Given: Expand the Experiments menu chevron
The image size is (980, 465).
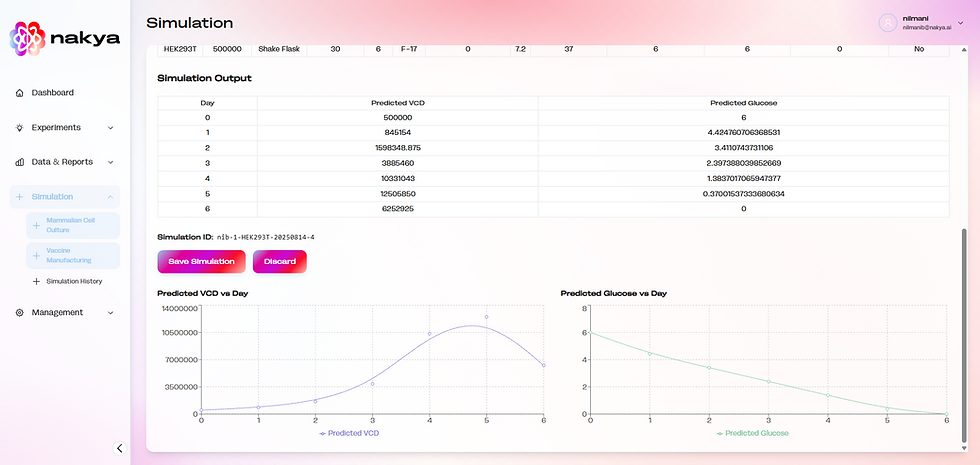Looking at the screenshot, I should click(111, 128).
